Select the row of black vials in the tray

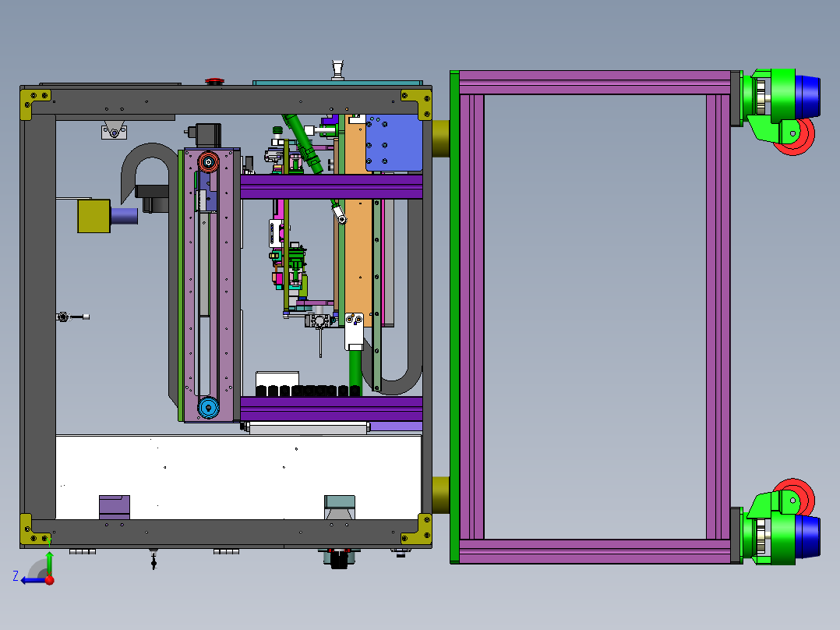point(308,391)
